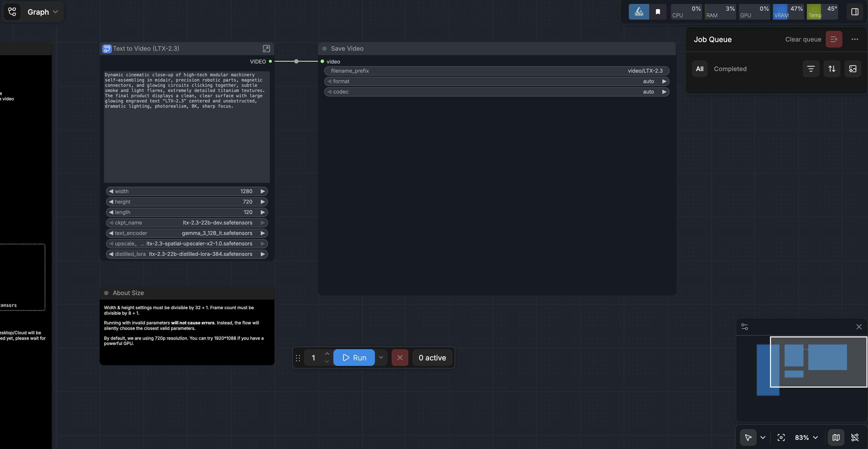Open the Graph dropdown menu
Screen dimensions: 868x449
point(42,12)
